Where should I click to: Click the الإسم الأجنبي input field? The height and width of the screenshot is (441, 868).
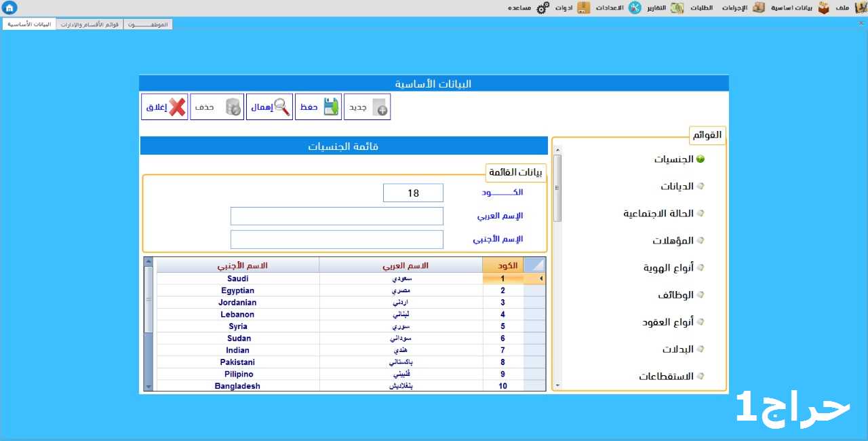[x=337, y=239]
